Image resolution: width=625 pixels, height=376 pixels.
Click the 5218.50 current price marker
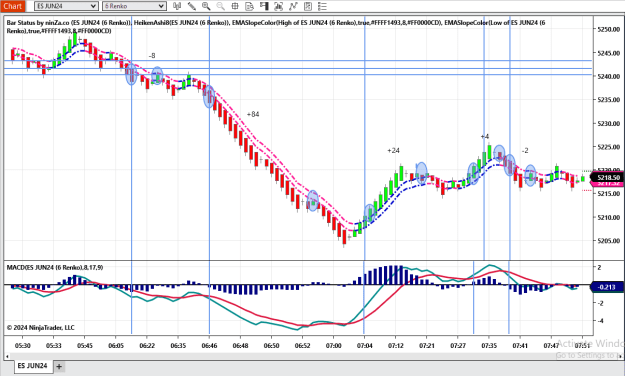pos(608,177)
